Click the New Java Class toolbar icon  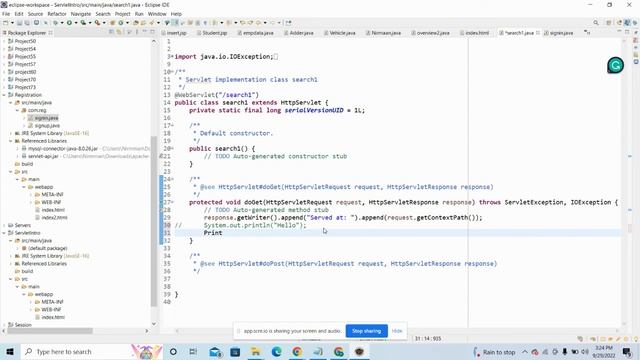click(121, 23)
